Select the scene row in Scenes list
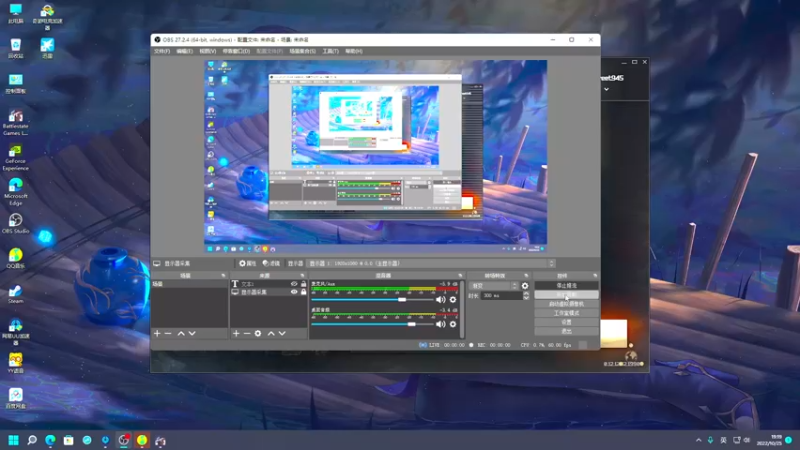800x450 pixels. pyautogui.click(x=189, y=284)
